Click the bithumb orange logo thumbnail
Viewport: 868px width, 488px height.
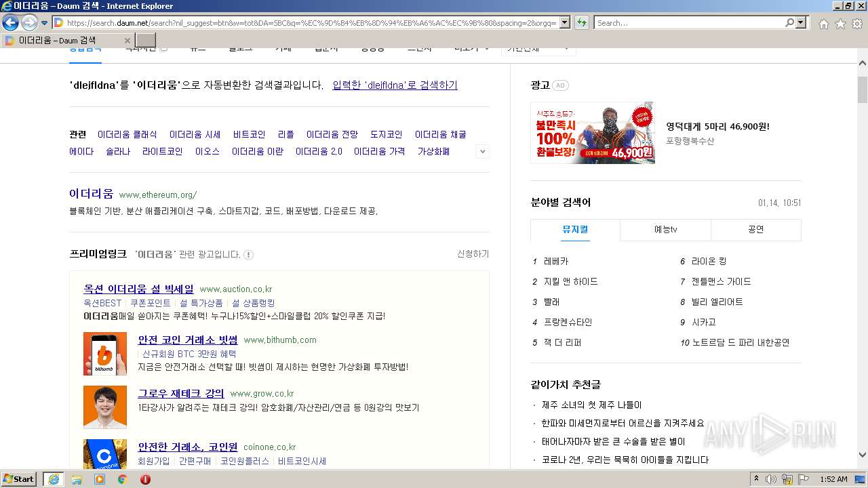click(x=105, y=354)
